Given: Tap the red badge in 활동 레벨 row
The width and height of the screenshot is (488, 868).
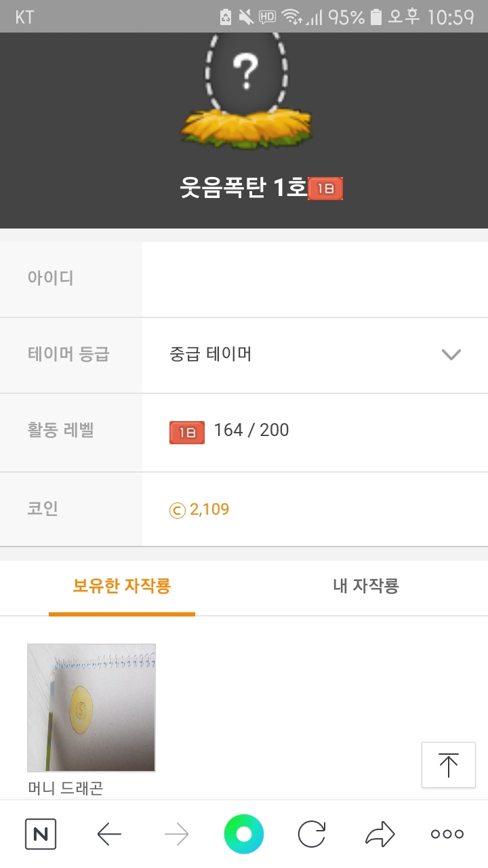Looking at the screenshot, I should 186,432.
